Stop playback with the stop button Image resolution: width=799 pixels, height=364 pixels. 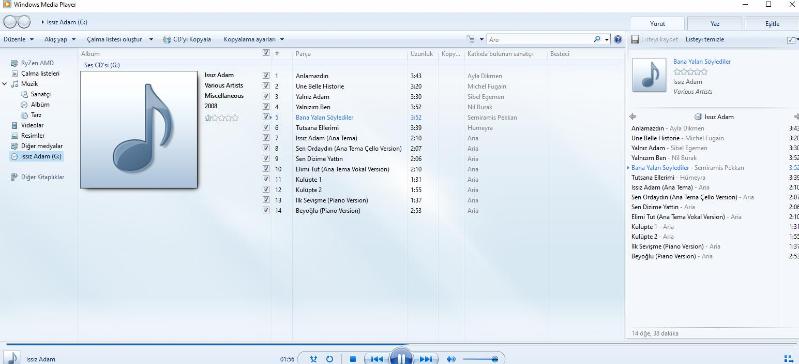coord(353,359)
